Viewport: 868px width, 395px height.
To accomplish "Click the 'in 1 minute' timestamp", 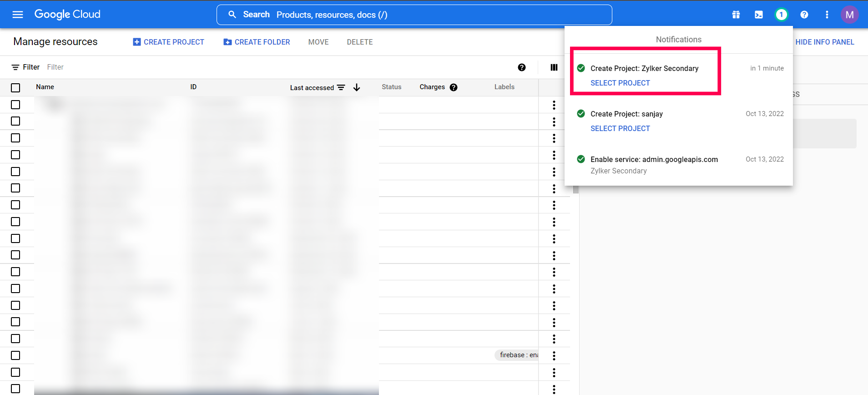I will pos(767,68).
